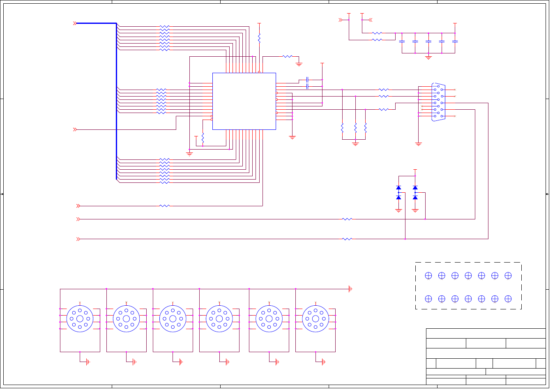555x392 pixels.
Task: Click first top-row mounting hole in dashed box
Action: (x=428, y=276)
